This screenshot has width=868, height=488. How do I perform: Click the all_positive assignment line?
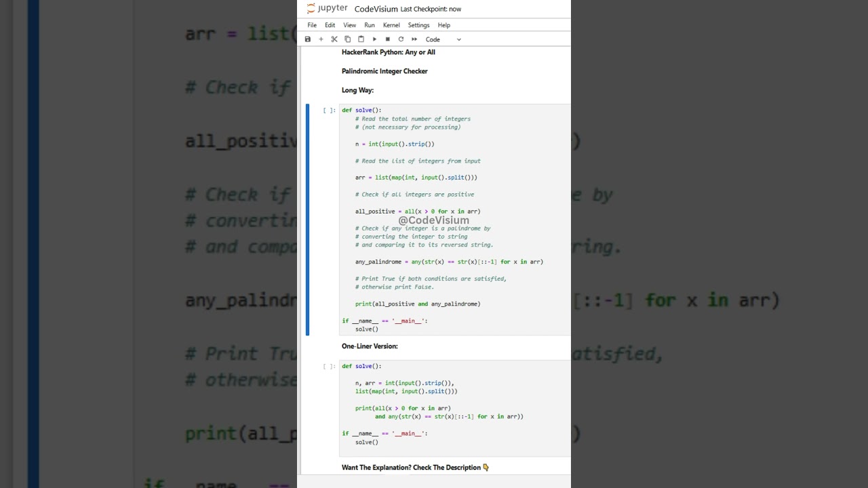418,211
